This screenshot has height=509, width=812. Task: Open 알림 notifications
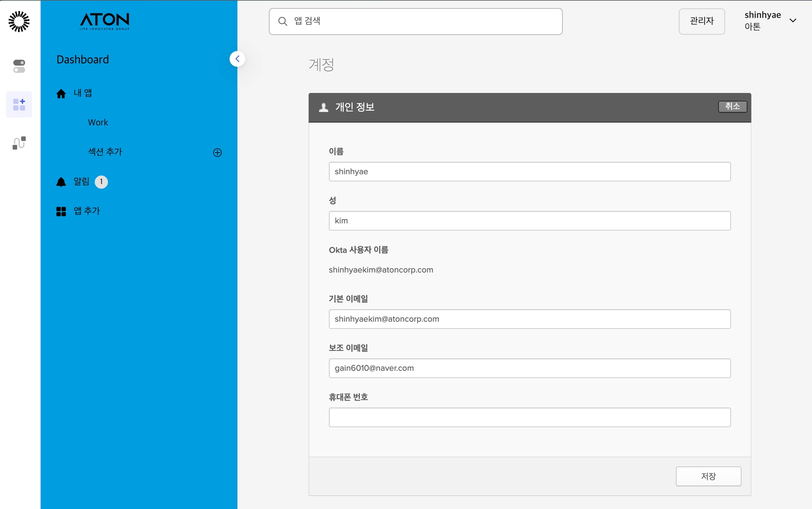pos(82,181)
